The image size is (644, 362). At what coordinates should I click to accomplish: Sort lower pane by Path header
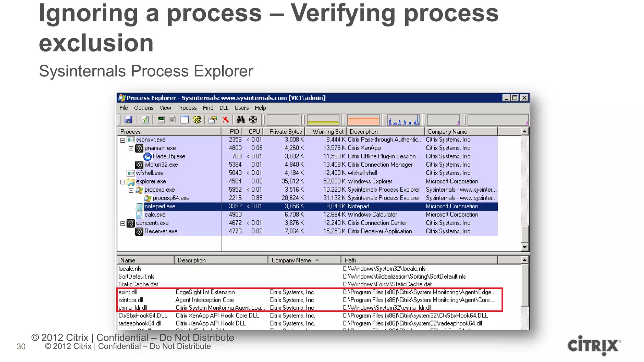[x=419, y=260]
